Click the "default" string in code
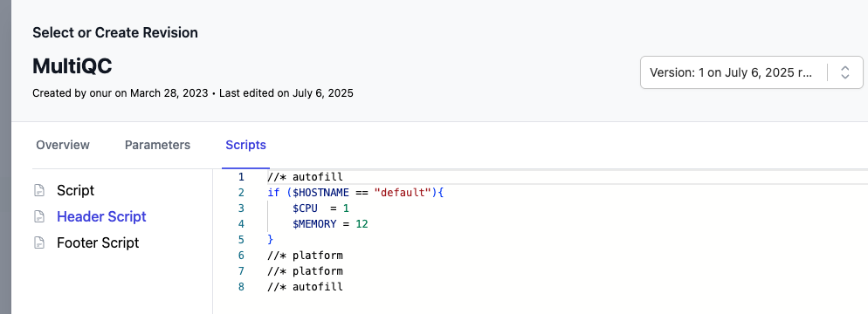The width and height of the screenshot is (868, 314). (403, 193)
